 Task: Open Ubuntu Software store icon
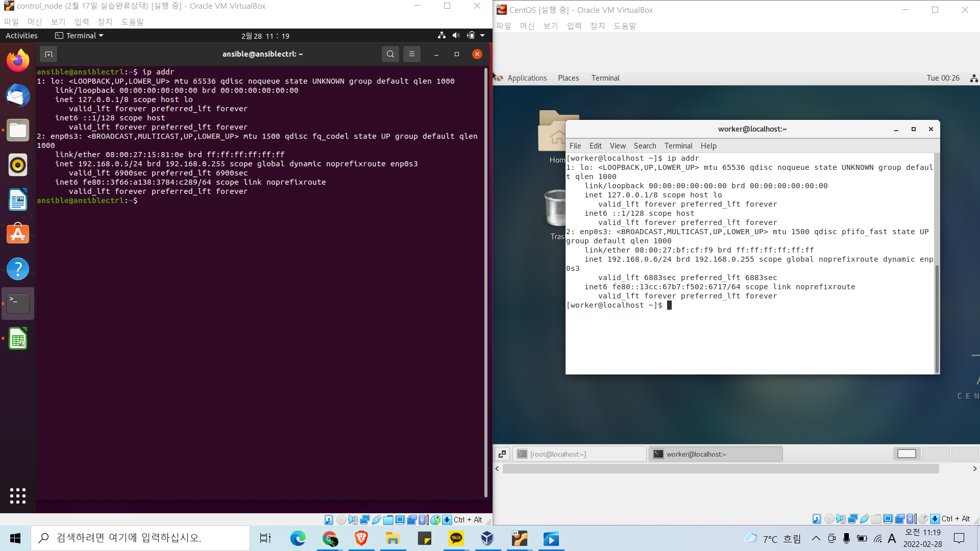point(18,234)
